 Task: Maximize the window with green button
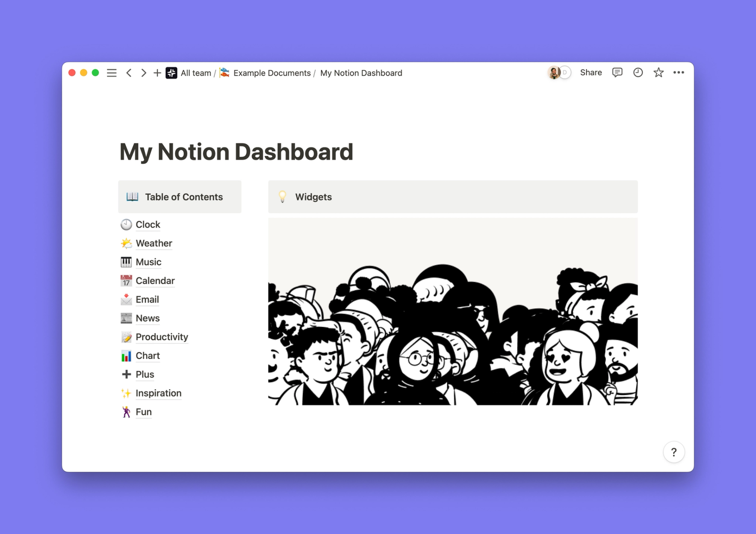(95, 73)
